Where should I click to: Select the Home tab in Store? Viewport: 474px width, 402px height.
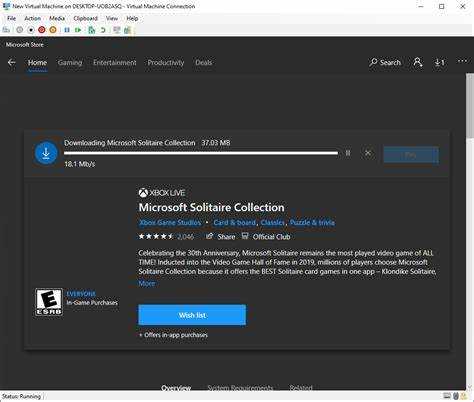pos(37,63)
